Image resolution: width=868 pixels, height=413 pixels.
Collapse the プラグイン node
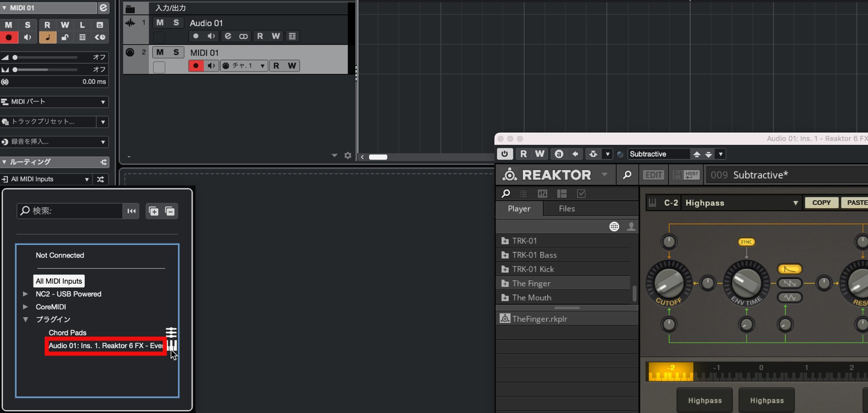tap(25, 320)
